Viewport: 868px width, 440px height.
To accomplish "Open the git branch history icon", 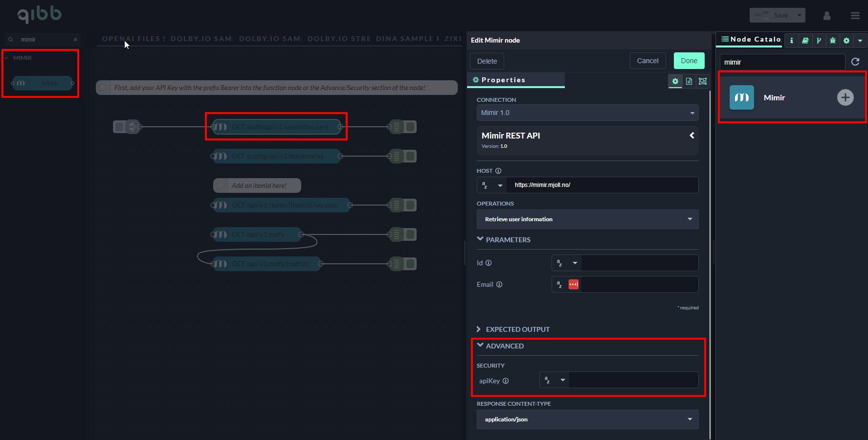I will tap(819, 41).
